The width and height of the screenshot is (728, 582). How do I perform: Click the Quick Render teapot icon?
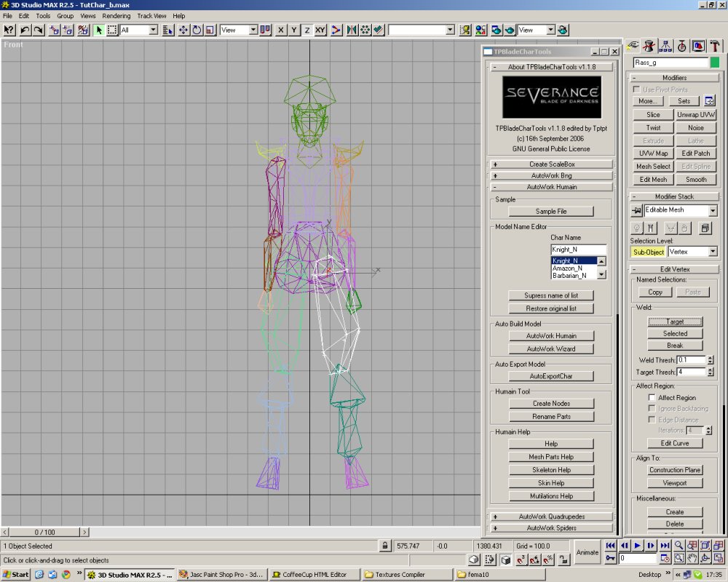510,30
